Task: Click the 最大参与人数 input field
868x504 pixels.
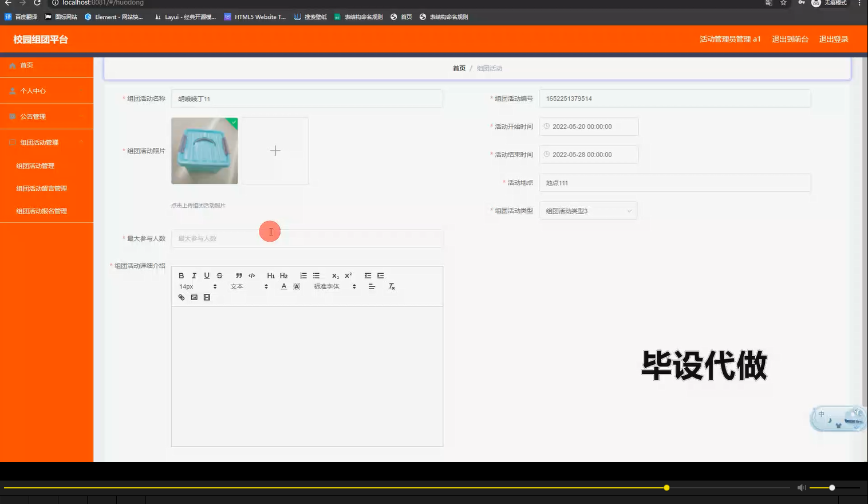Action: click(x=307, y=238)
